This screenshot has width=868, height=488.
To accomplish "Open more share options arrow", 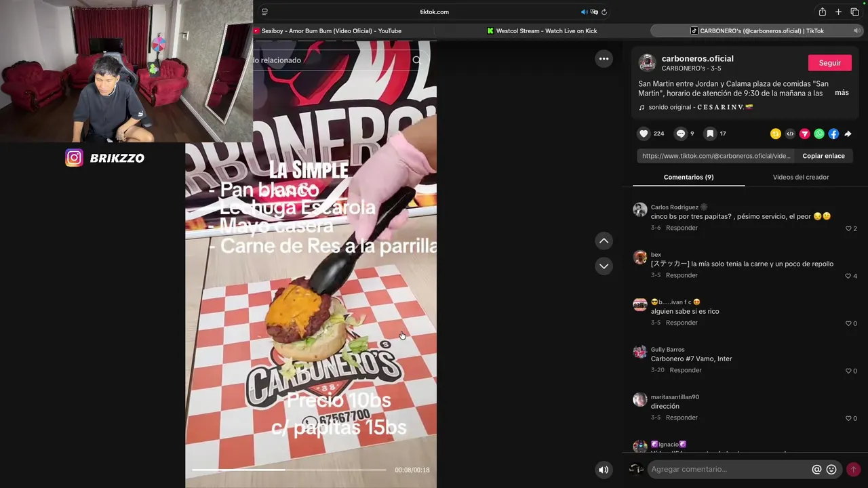I will tap(848, 134).
